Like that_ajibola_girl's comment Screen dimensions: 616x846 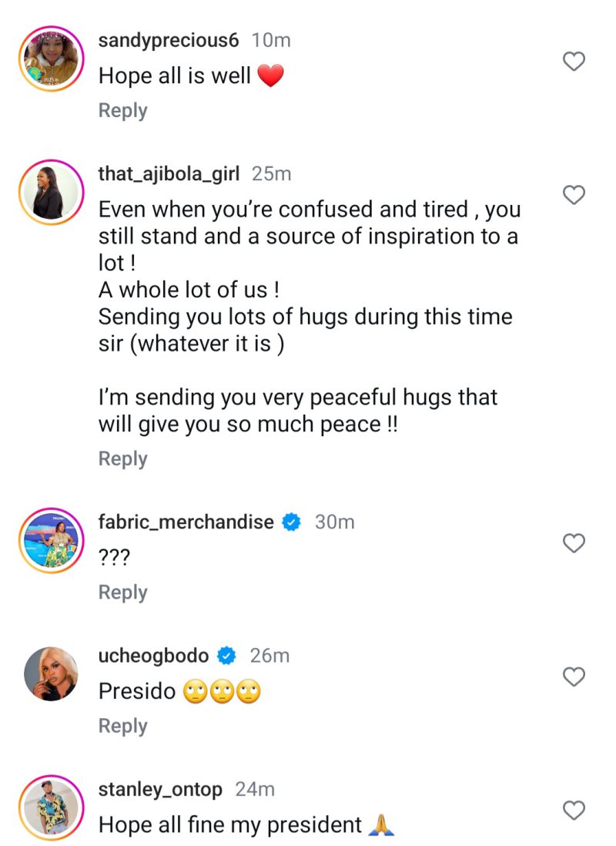(574, 195)
